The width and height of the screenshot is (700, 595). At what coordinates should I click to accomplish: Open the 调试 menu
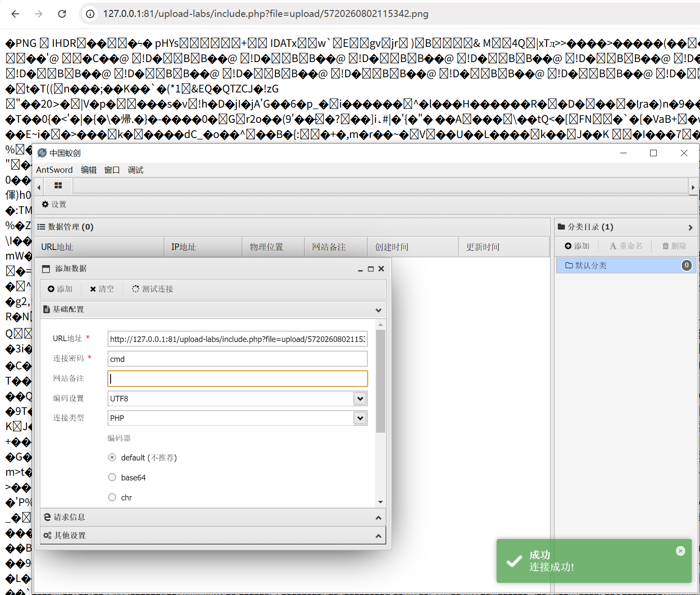pos(135,170)
